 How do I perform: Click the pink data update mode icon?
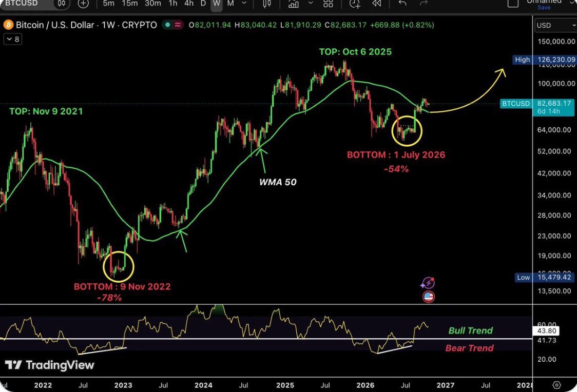tap(178, 25)
